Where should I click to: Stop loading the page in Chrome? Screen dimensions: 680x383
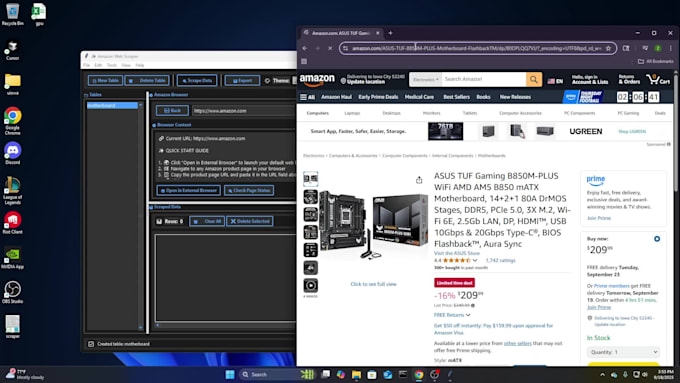(x=330, y=48)
